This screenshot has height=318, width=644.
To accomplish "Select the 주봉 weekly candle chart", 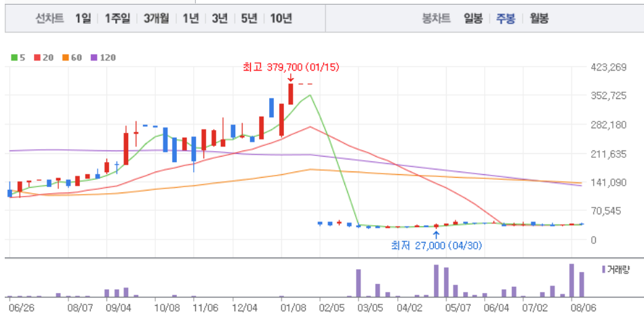I will coord(506,18).
